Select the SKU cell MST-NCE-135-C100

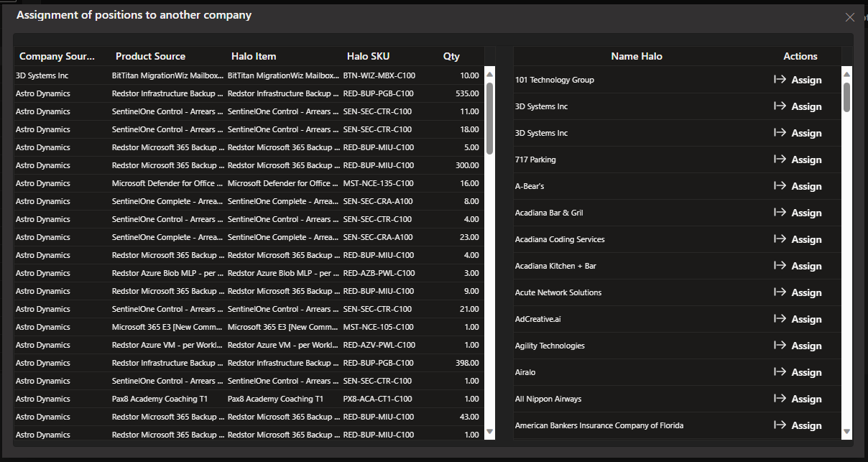379,183
